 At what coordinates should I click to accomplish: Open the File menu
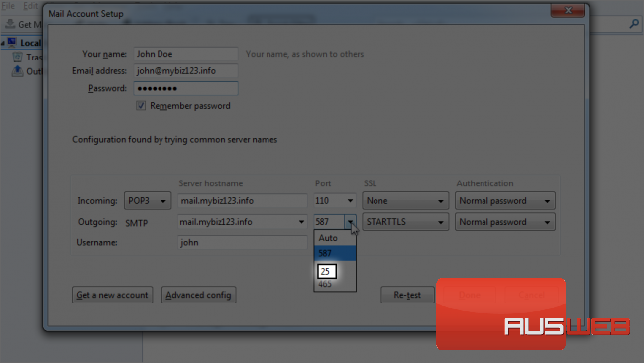8,6
